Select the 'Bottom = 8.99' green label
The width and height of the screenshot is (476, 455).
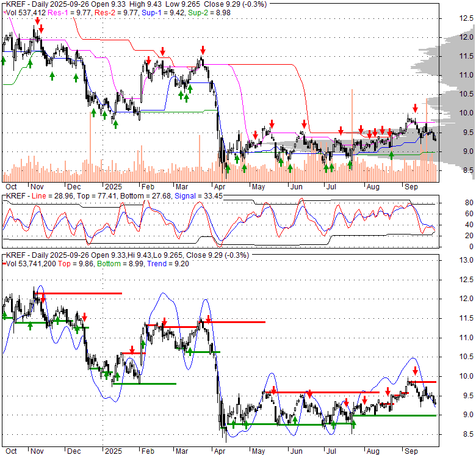coord(120,264)
